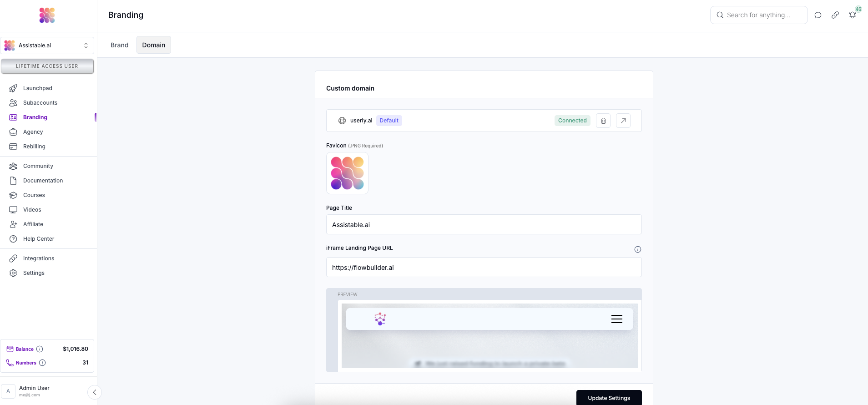Click the Settings gear icon
This screenshot has width=868, height=405.
pos(13,273)
